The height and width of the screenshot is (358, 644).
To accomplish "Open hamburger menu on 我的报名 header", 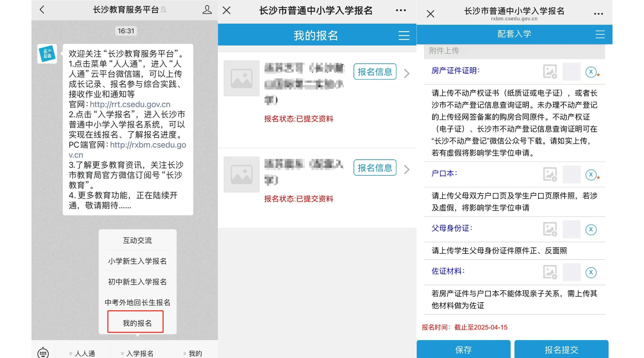I will tap(404, 35).
